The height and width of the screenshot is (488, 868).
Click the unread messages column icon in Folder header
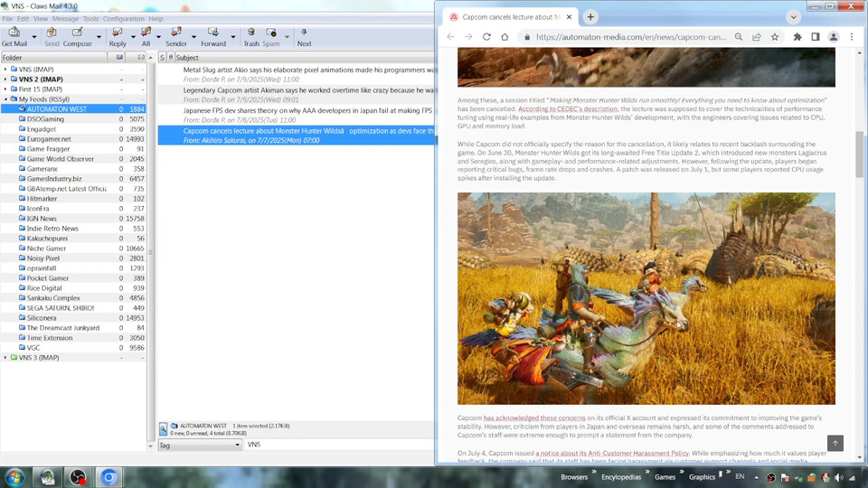141,58
